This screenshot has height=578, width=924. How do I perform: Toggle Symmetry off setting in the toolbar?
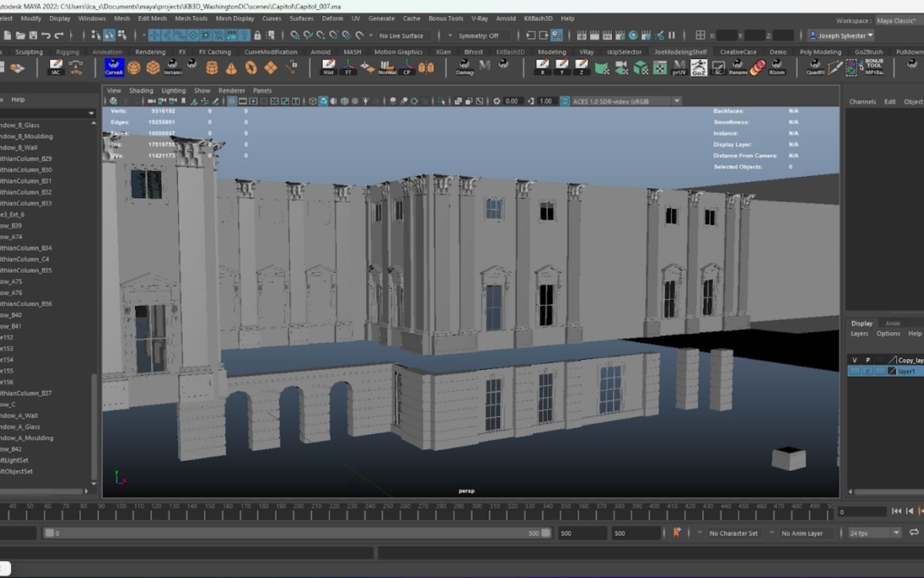[483, 35]
